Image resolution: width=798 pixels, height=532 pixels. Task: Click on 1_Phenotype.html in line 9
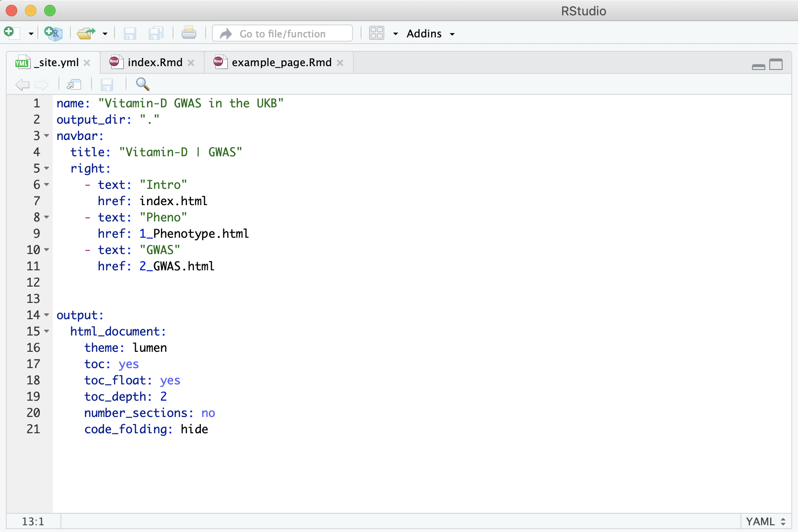click(194, 234)
